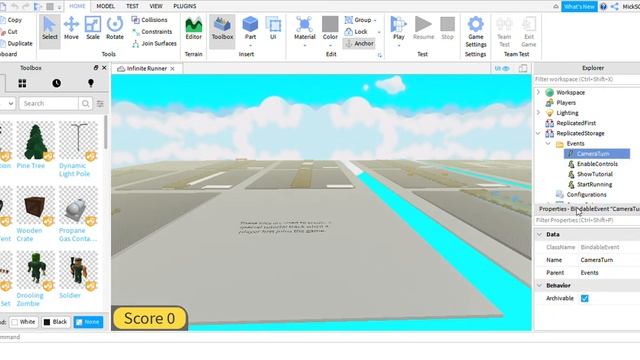Expand the Lighting tree node

coord(538,113)
